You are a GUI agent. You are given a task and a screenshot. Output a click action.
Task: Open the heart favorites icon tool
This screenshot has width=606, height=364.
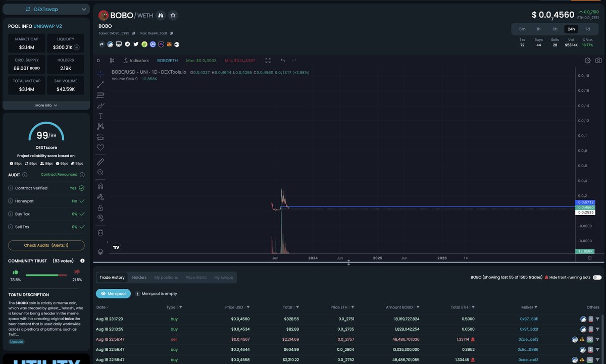[100, 147]
